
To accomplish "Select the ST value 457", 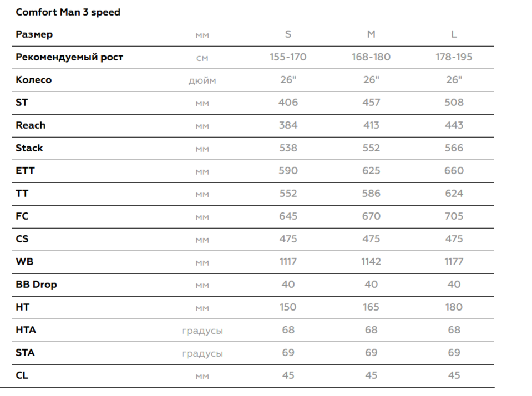I will (x=371, y=103).
